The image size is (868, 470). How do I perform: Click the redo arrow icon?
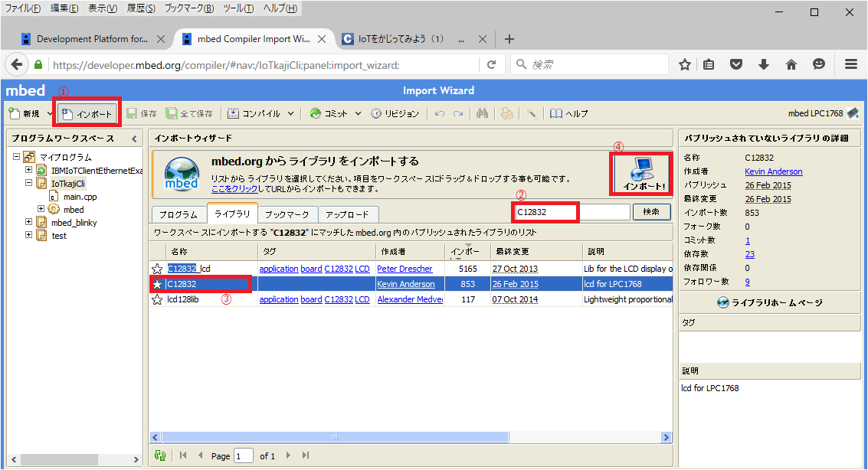(x=458, y=114)
